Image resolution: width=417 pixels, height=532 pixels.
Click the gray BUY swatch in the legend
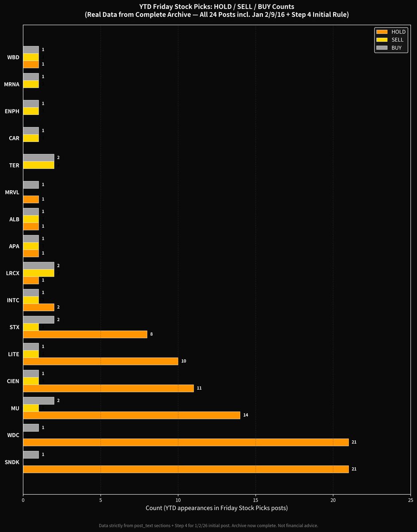381,47
